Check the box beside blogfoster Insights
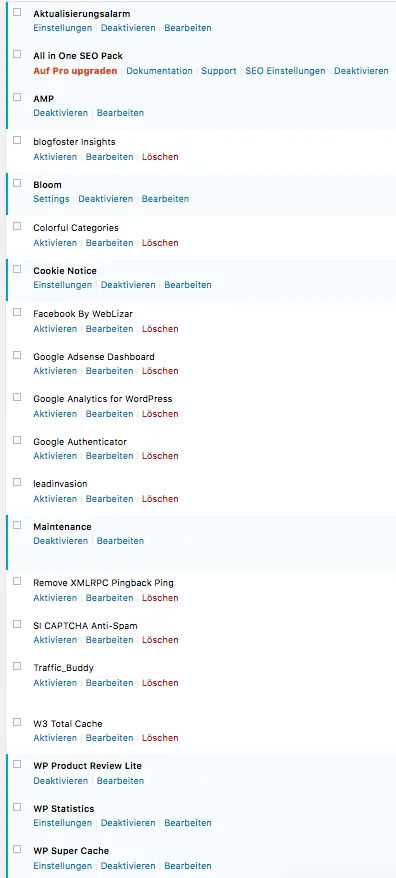The image size is (396, 878). (17, 140)
